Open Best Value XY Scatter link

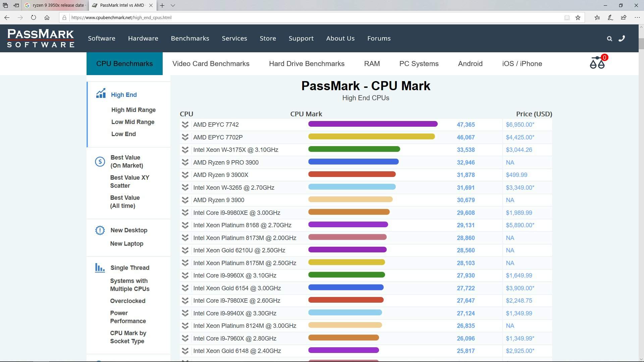coord(130,182)
